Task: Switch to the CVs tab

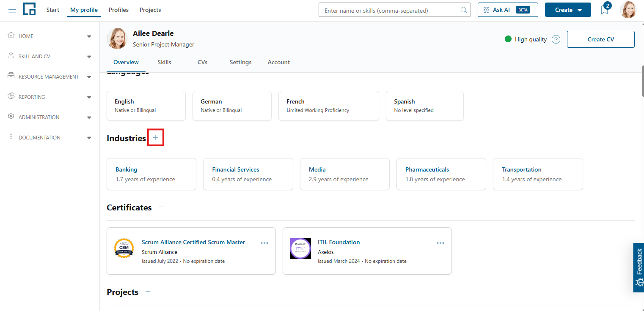Action: tap(203, 62)
